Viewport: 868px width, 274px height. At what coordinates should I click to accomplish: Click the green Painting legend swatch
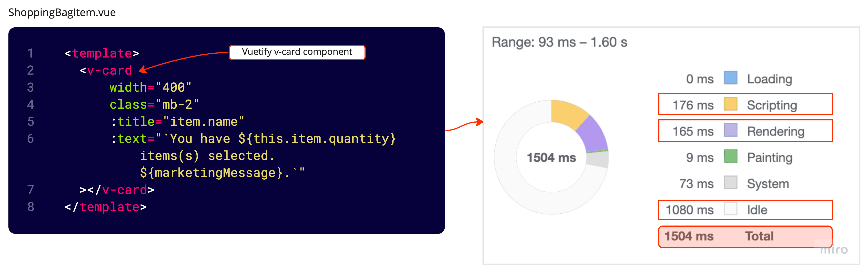(x=730, y=157)
